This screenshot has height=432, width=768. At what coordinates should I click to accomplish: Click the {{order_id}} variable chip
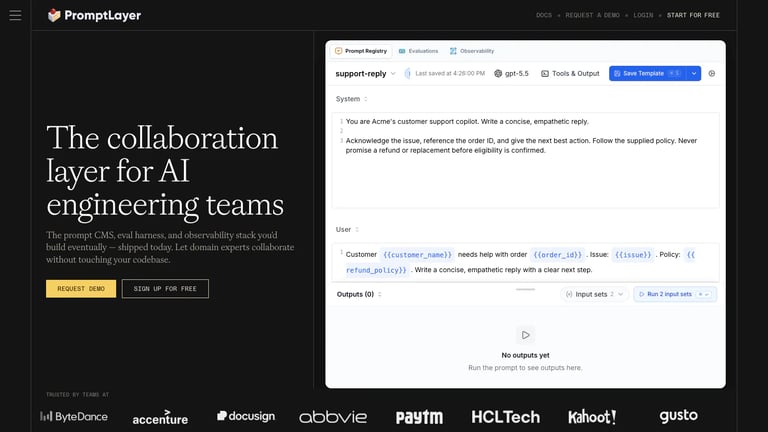point(557,255)
